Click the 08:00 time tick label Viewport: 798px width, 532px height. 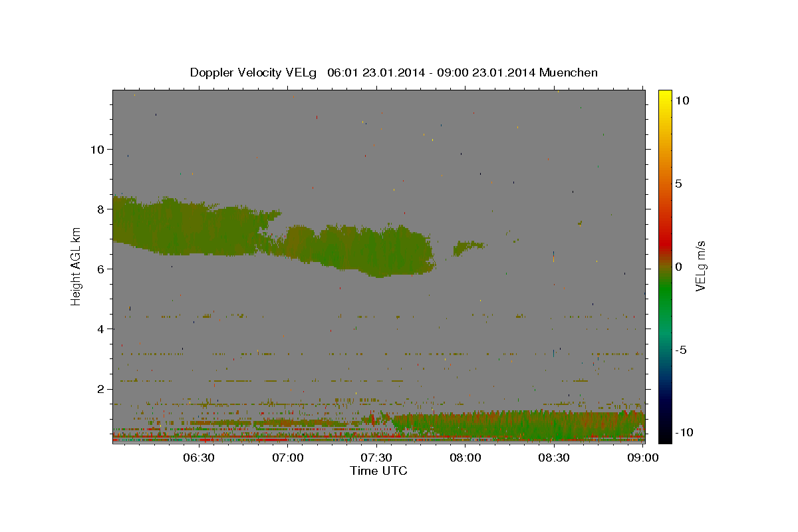pos(465,458)
